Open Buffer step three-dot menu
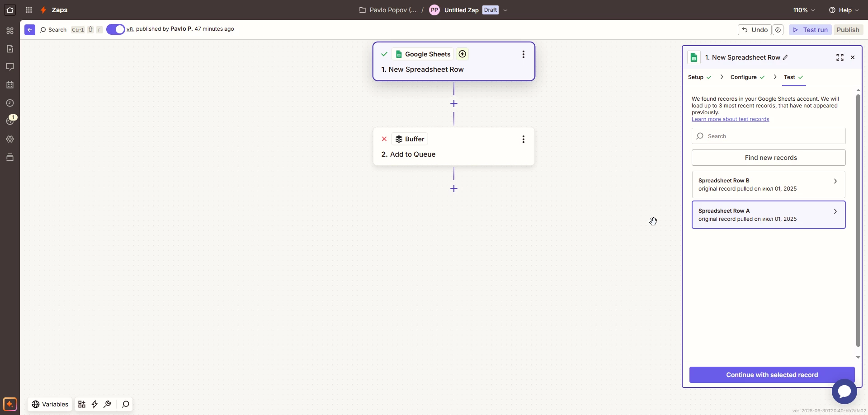Viewport: 868px width, 415px height. tap(524, 139)
